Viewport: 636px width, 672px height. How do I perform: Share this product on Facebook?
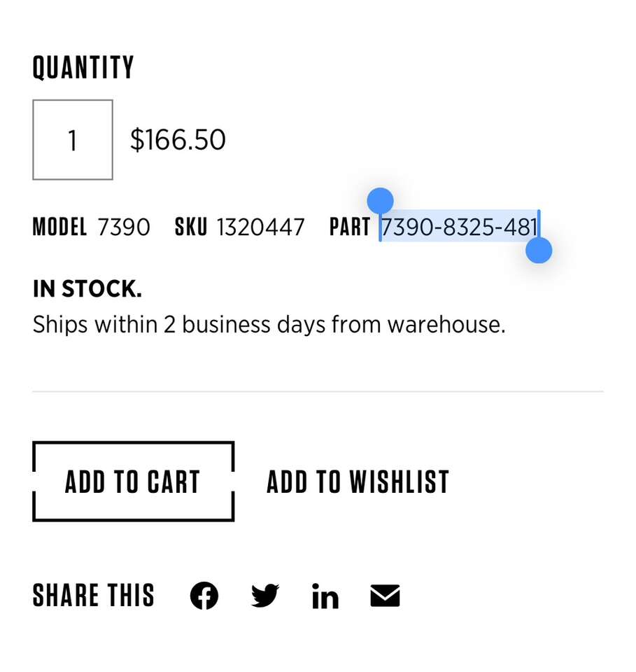[x=204, y=596]
